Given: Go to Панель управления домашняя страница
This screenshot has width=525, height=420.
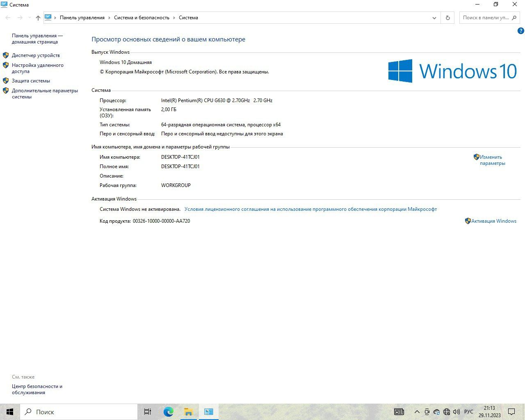Looking at the screenshot, I should coord(37,39).
